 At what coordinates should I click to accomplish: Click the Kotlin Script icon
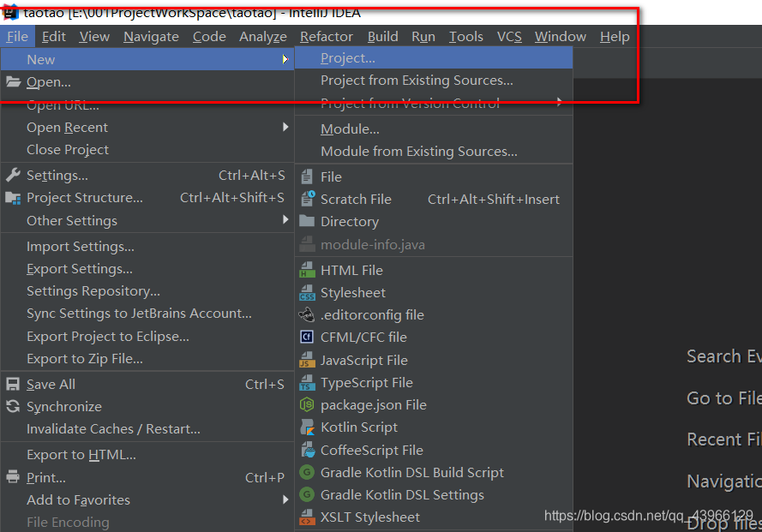pyautogui.click(x=307, y=427)
